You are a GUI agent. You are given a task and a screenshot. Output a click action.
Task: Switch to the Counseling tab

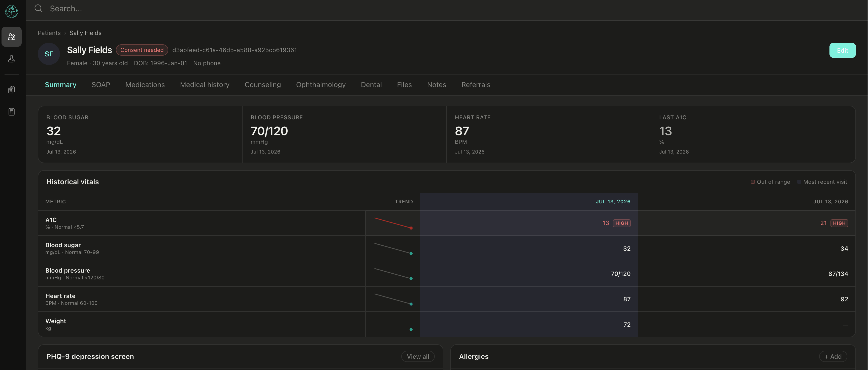pos(262,85)
